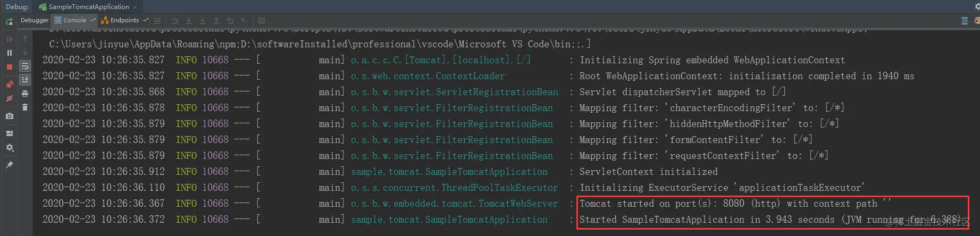
Task: Click the sample.tomcat.SampleTomcatApplication logger link in last line
Action: (x=449, y=220)
